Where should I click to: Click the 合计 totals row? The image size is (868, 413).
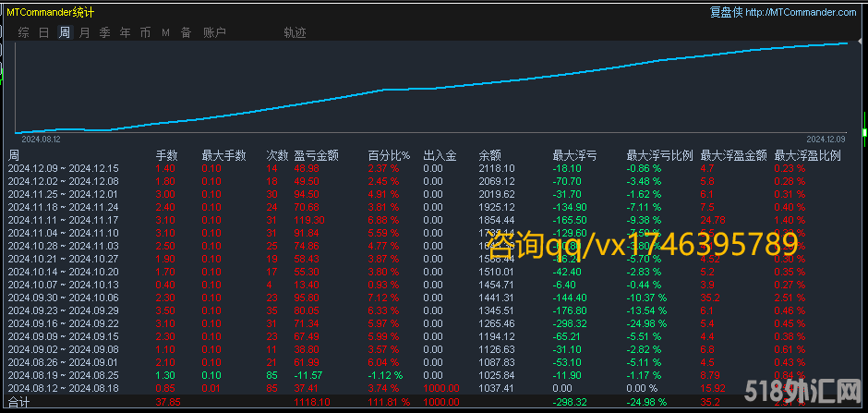(18, 403)
